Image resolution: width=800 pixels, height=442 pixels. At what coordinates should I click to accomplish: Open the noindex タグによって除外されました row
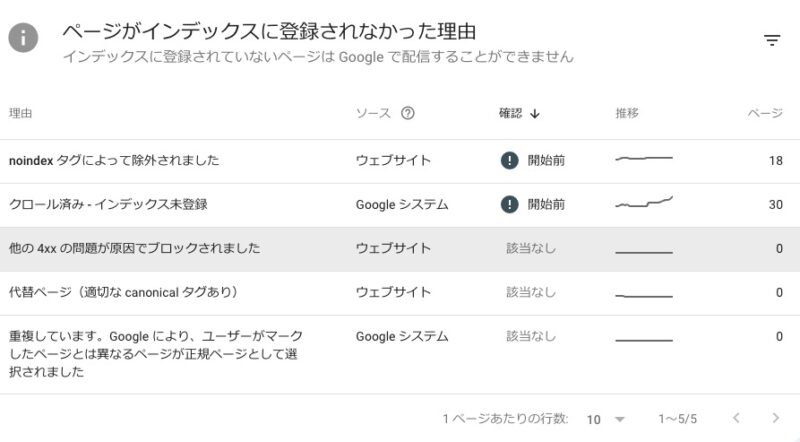click(x=400, y=161)
